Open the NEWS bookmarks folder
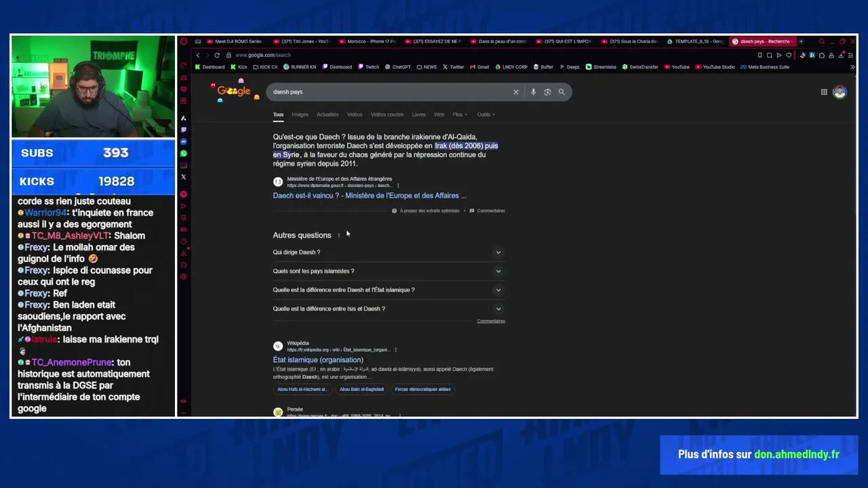Viewport: 868px width, 488px height. click(427, 67)
